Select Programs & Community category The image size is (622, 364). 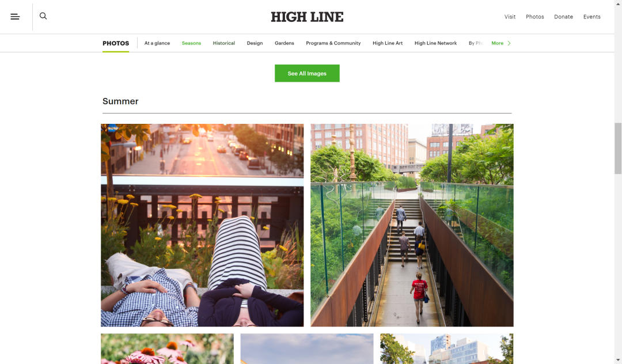point(333,43)
